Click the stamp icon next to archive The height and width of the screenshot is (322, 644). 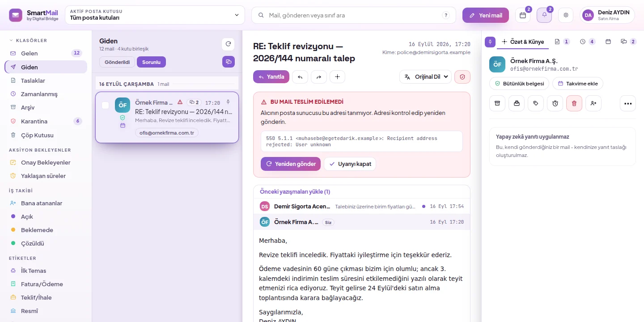517,103
